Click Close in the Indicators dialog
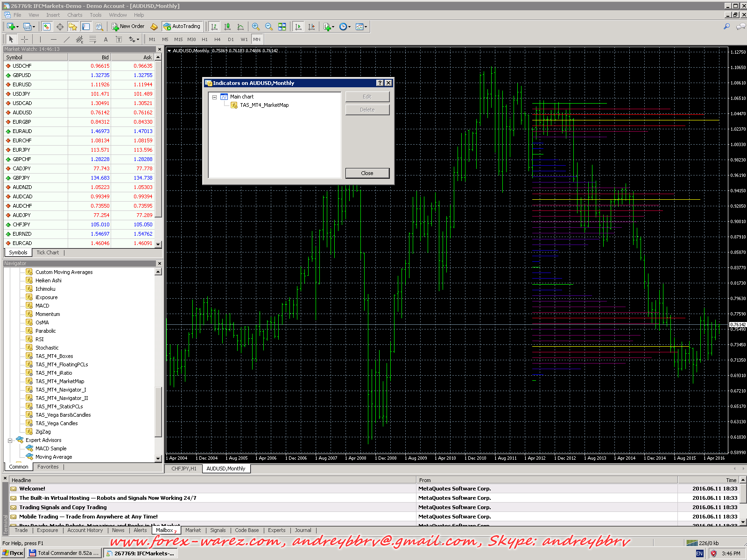 pyautogui.click(x=367, y=173)
